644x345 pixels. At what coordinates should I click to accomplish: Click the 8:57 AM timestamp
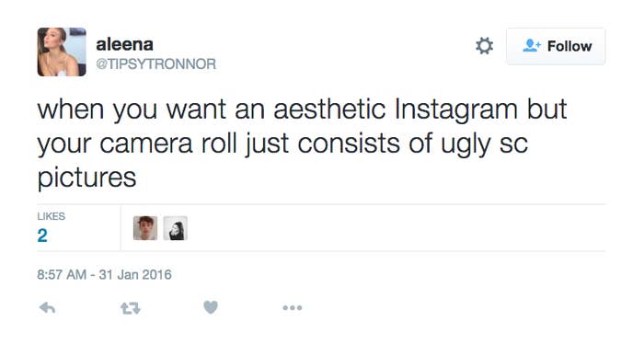[62, 274]
